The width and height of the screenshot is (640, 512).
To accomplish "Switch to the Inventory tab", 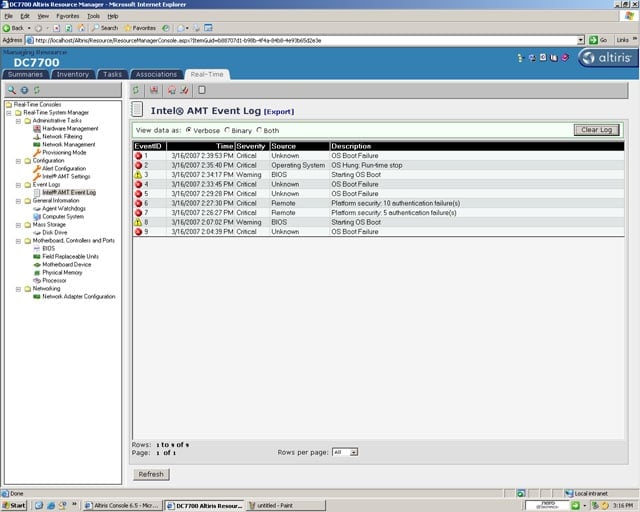I will point(73,74).
